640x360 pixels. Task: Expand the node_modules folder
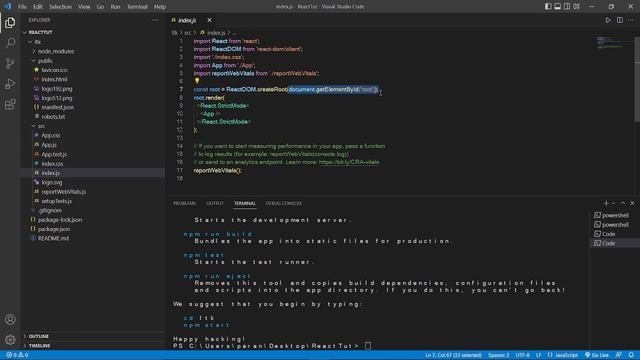pos(93,51)
